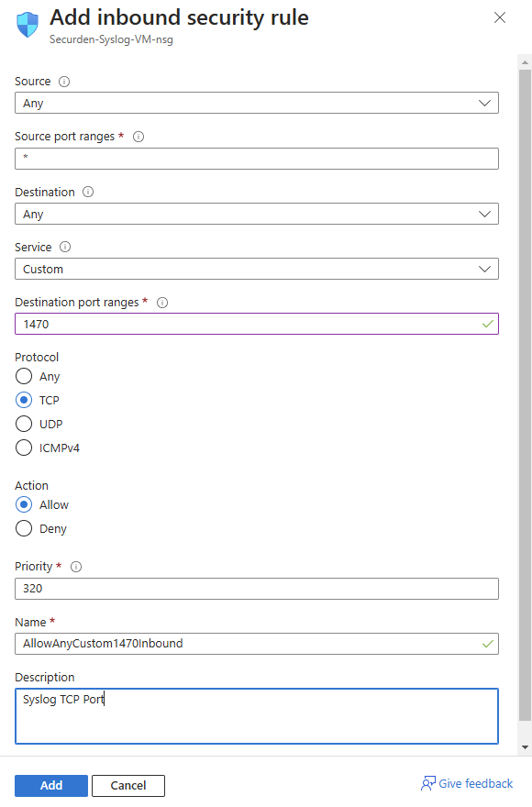Click the vertical scrollbar down arrow
The height and width of the screenshot is (807, 532).
(x=525, y=747)
